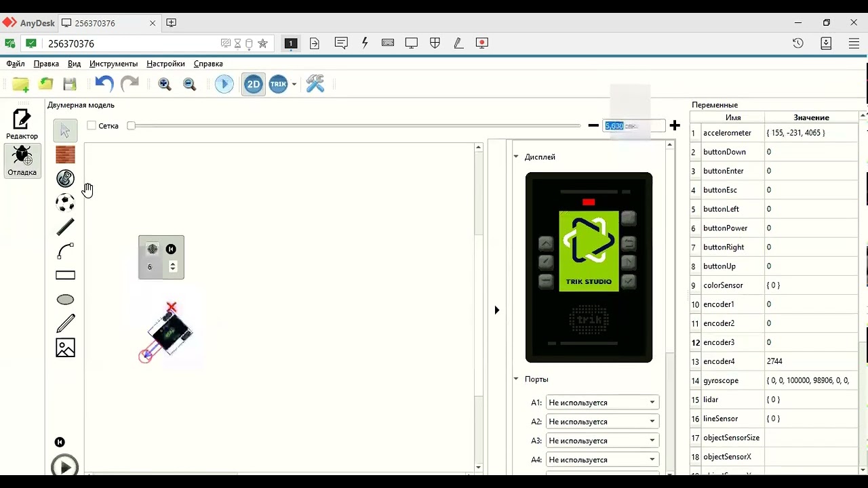Click the robot return-to-start button on popup
The image size is (868, 488).
click(171, 249)
